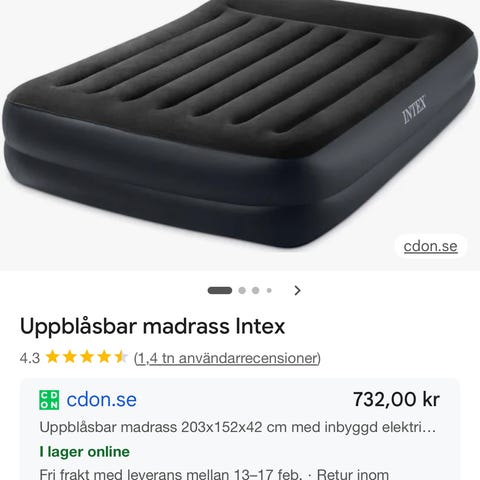Click the truncated 203x152x42 cm description
The width and height of the screenshot is (480, 480).
coord(238,427)
